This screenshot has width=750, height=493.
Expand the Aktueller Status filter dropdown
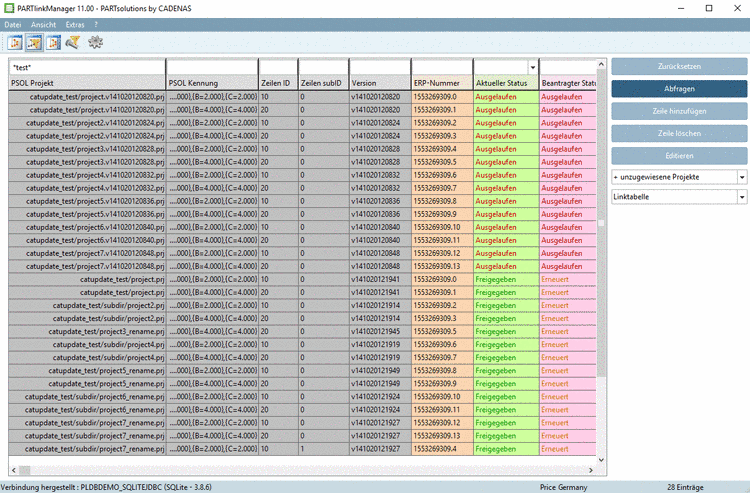tap(533, 67)
